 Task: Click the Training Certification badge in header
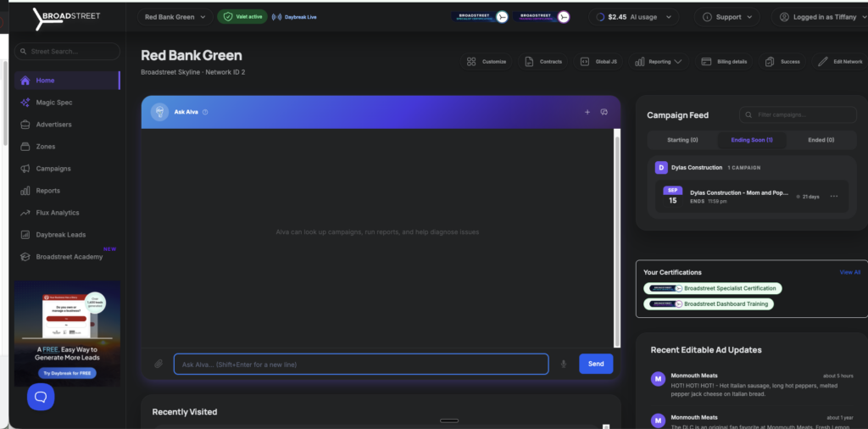pyautogui.click(x=542, y=17)
